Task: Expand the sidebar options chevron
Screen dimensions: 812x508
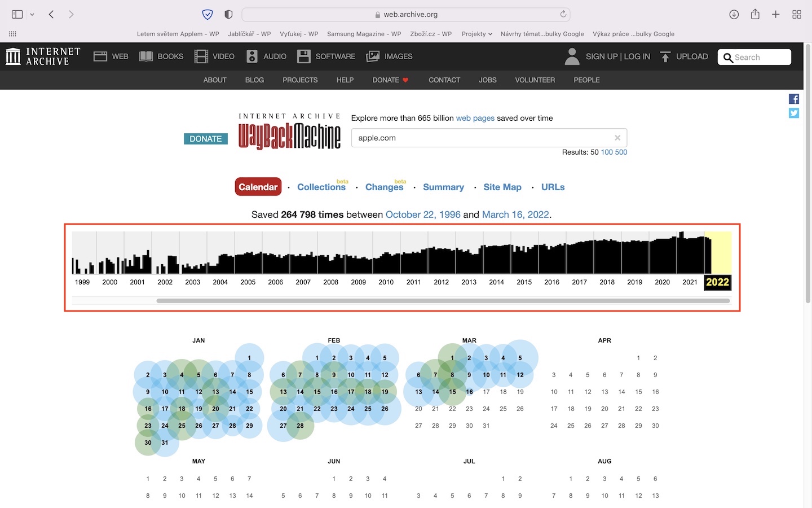Action: [32, 15]
